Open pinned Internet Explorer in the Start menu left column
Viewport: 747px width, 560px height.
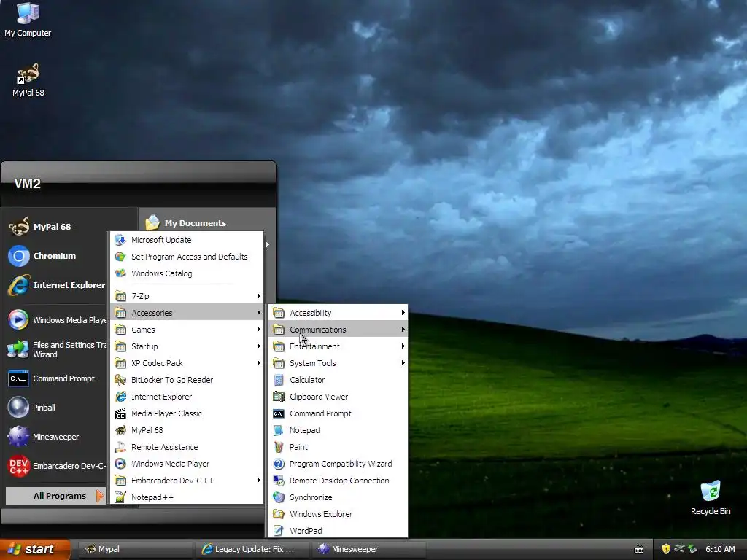(55, 285)
